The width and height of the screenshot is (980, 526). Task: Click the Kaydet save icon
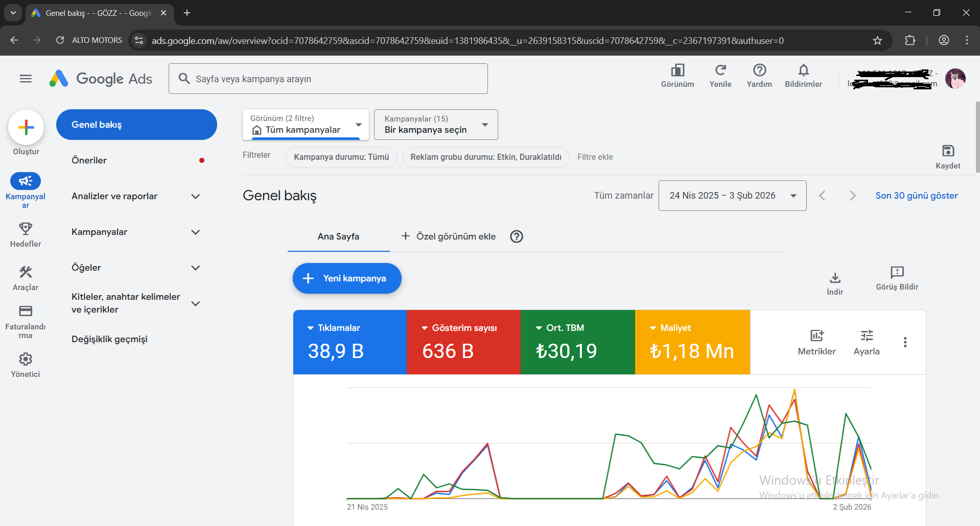click(948, 151)
